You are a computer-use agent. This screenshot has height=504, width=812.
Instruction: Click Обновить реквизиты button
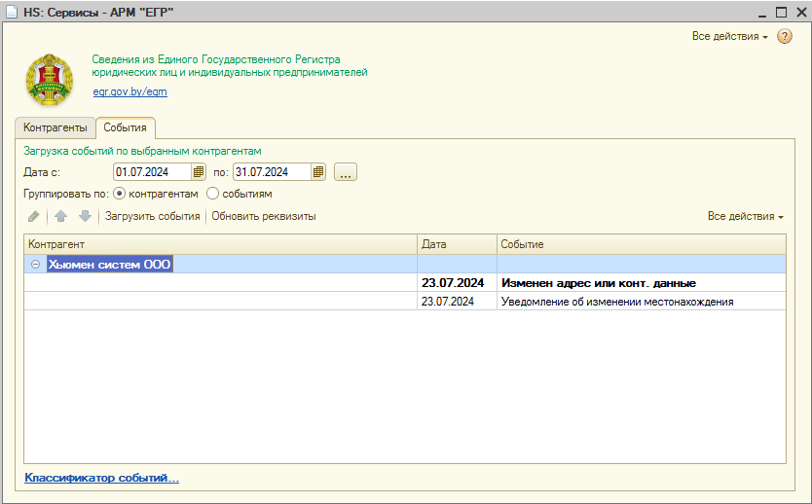[263, 216]
